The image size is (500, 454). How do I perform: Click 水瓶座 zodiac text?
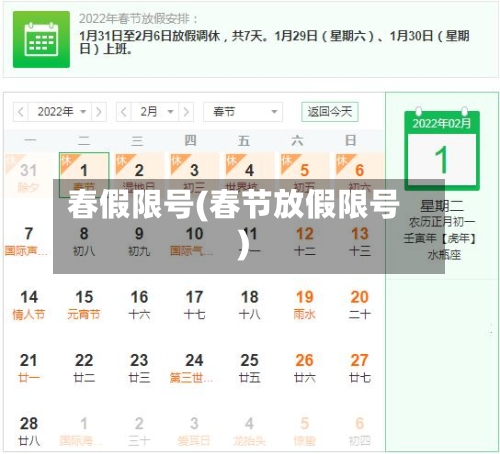(x=444, y=255)
